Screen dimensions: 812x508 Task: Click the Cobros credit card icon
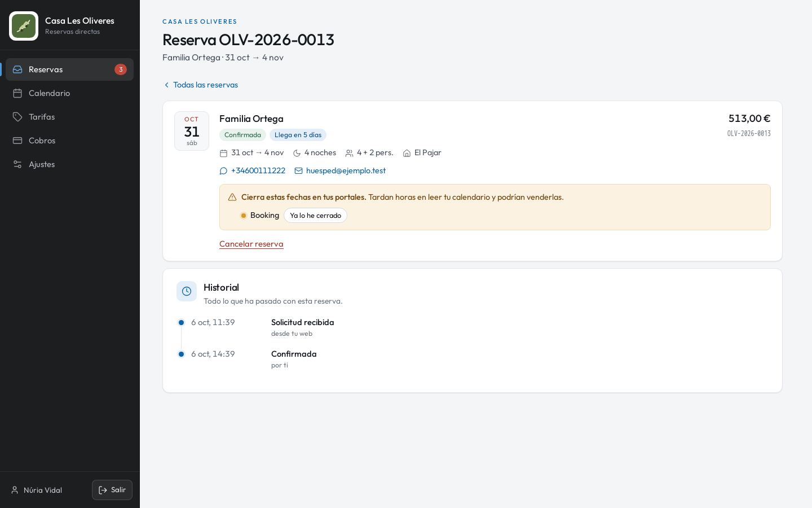click(17, 141)
